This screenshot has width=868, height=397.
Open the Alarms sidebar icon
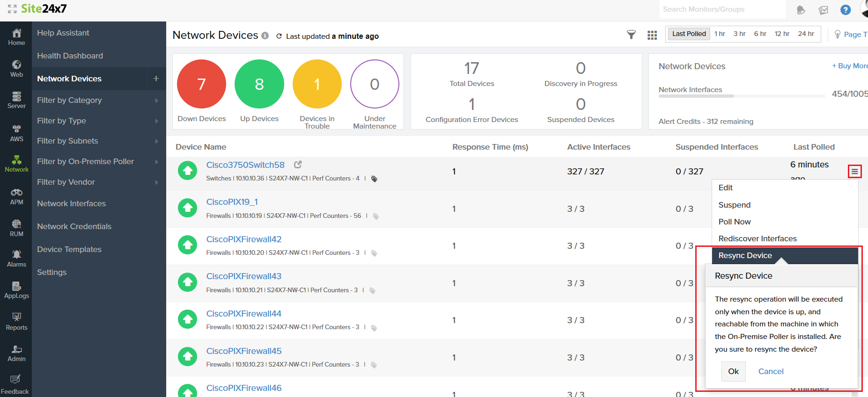[x=16, y=258]
